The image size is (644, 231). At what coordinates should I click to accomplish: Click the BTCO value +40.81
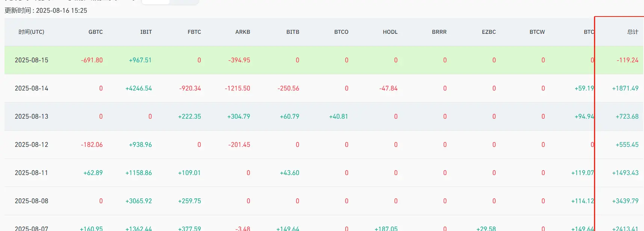(x=339, y=116)
